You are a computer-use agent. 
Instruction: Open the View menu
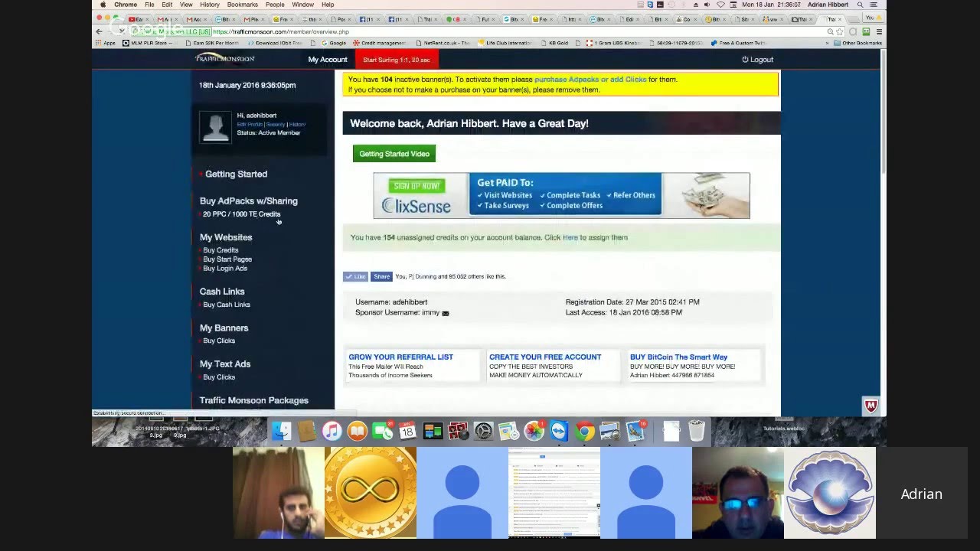coord(186,5)
